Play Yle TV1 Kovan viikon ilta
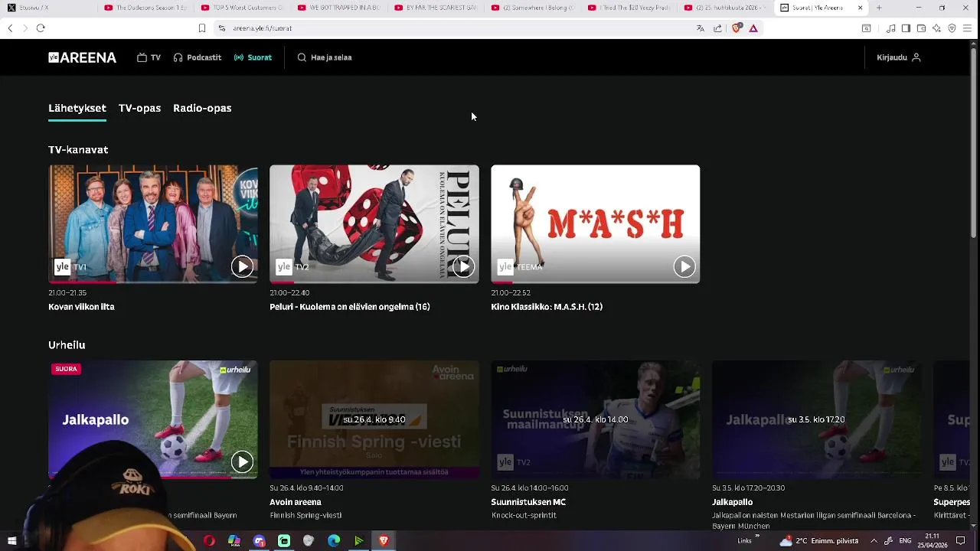 (x=242, y=266)
